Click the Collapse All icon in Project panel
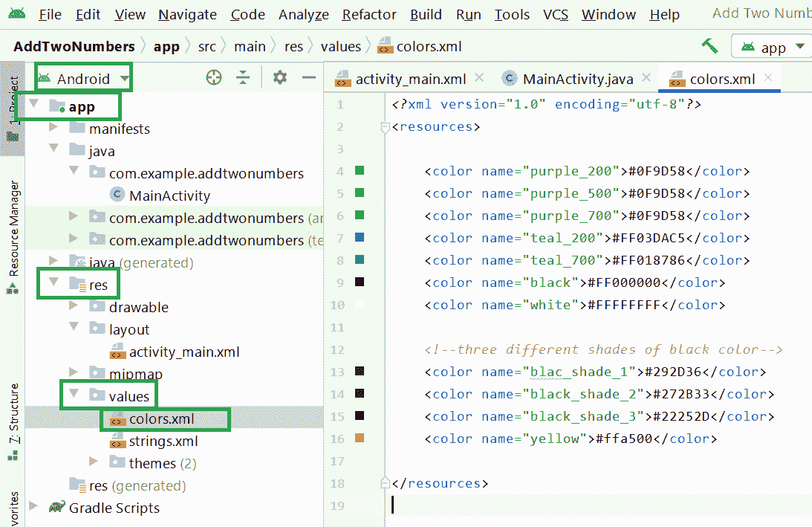The image size is (812, 527). pos(243,78)
